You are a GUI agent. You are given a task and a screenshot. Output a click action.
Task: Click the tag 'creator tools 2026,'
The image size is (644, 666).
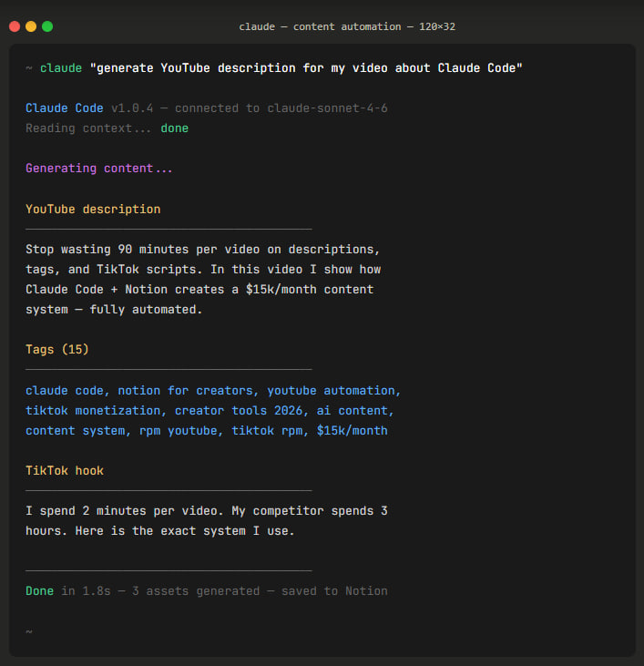point(241,410)
